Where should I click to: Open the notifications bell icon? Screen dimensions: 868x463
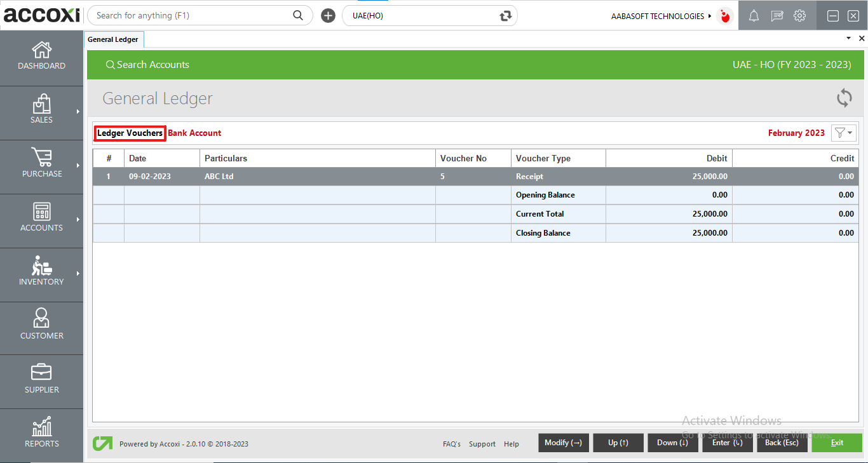(754, 16)
